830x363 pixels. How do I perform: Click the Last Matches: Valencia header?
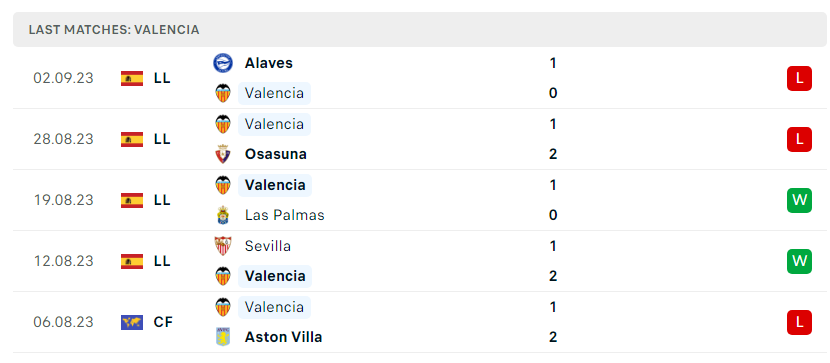point(114,30)
